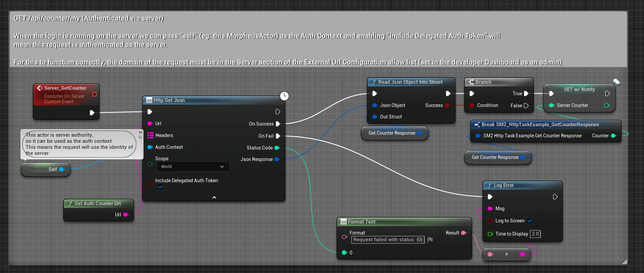
Task: Click the replication icon on SET w/ Notify
Action: [616, 82]
